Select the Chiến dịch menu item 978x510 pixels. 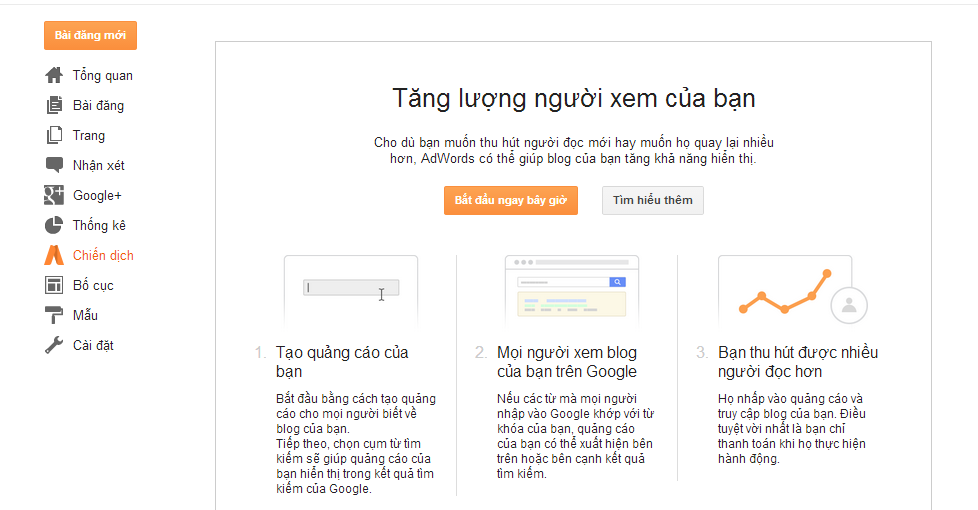(x=103, y=255)
